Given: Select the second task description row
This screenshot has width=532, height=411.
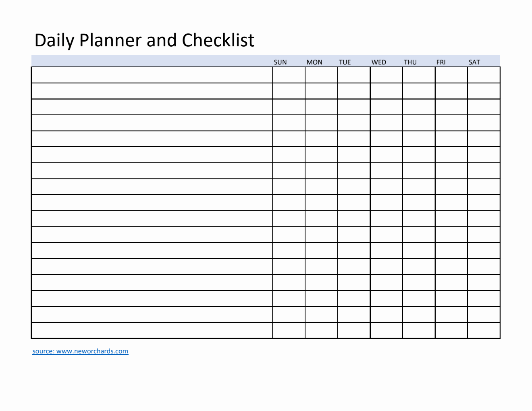Looking at the screenshot, I should pyautogui.click(x=152, y=91).
